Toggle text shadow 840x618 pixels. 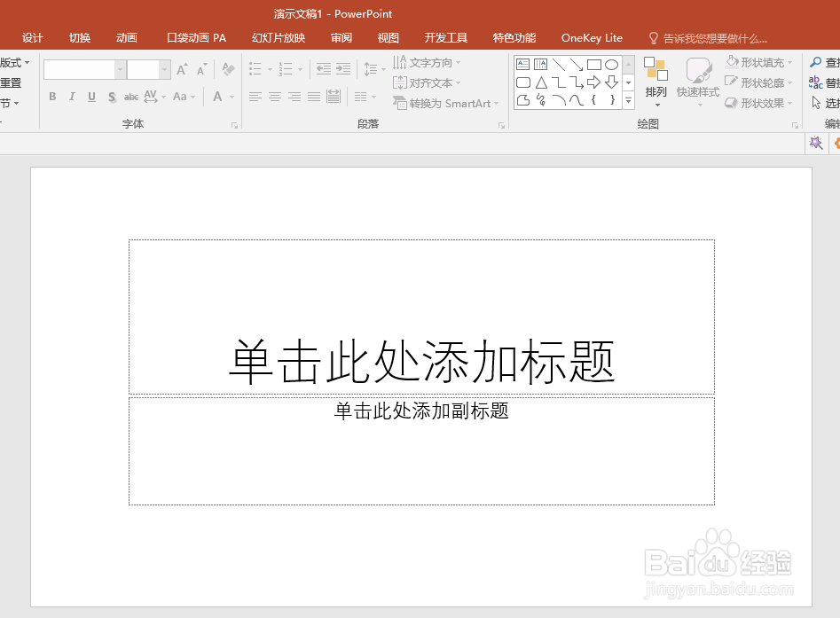pos(112,97)
